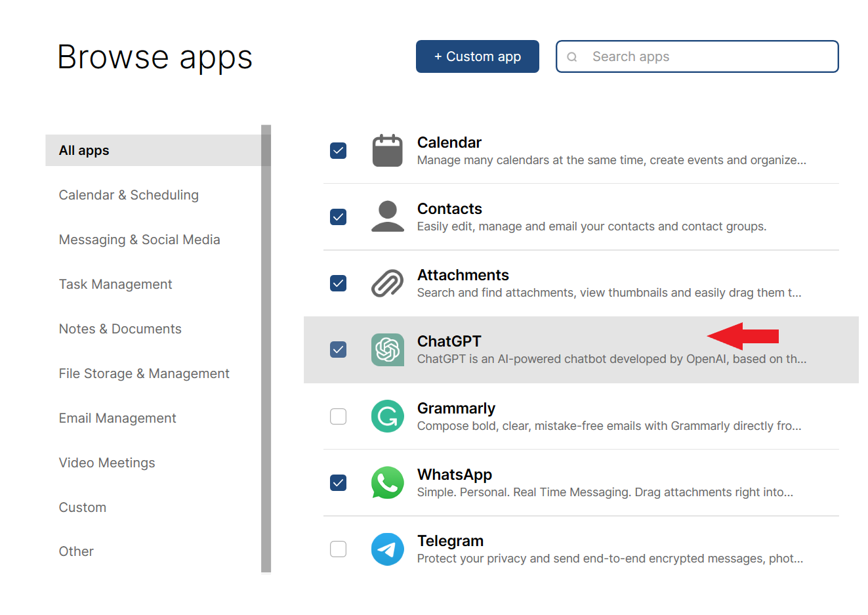
Task: Open Calendar & Scheduling category
Action: [x=129, y=195]
